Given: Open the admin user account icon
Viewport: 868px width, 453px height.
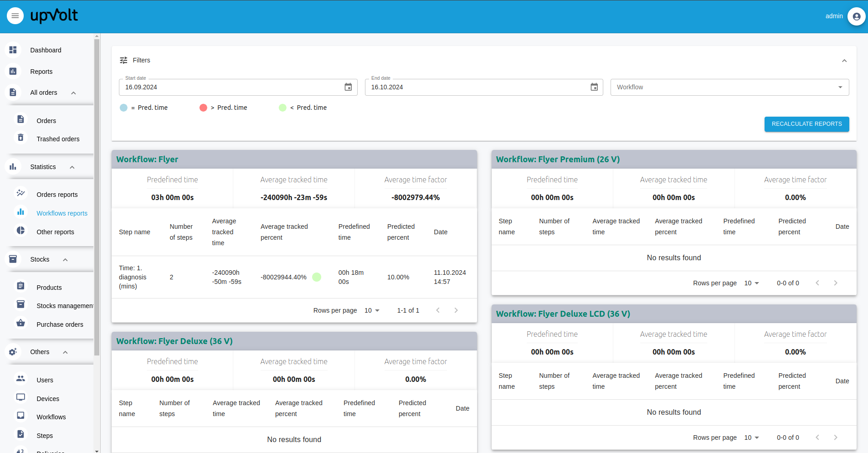Looking at the screenshot, I should pyautogui.click(x=857, y=16).
